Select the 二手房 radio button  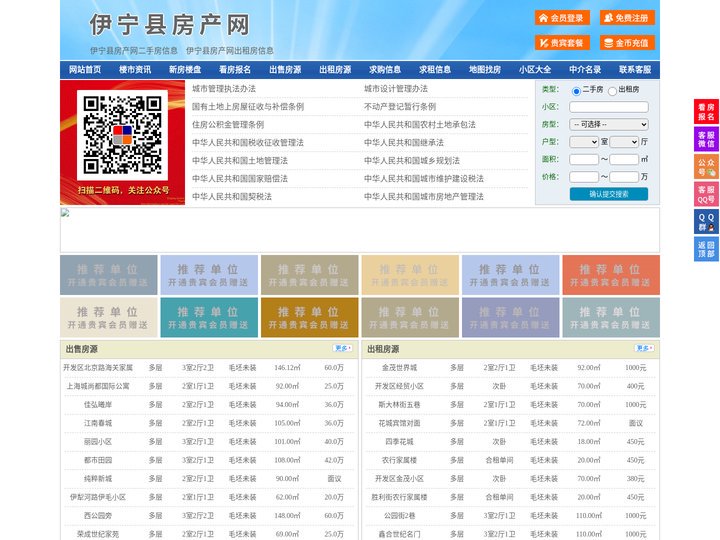(576, 91)
